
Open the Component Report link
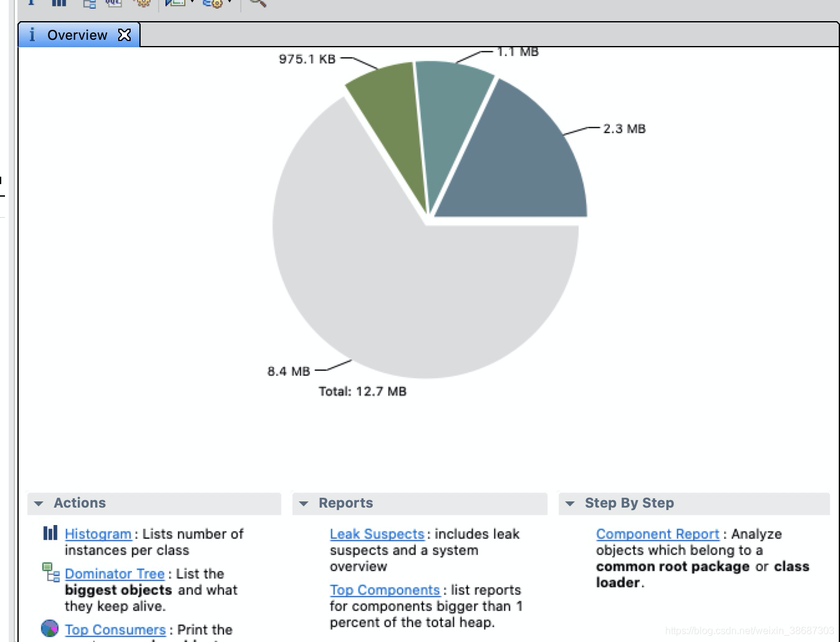658,534
